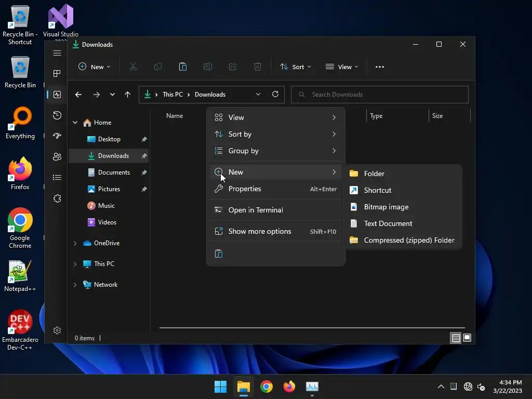
Task: Switch to large thumbnails view icon
Action: pyautogui.click(x=467, y=338)
